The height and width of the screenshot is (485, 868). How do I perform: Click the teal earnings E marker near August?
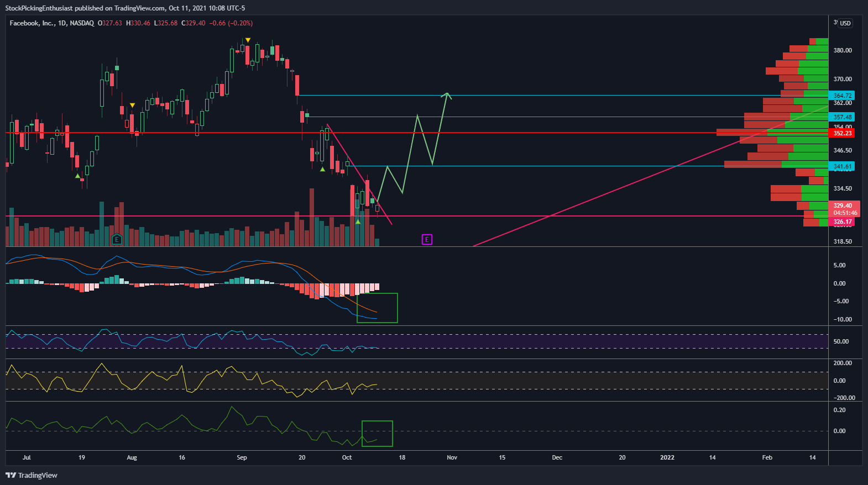click(117, 239)
